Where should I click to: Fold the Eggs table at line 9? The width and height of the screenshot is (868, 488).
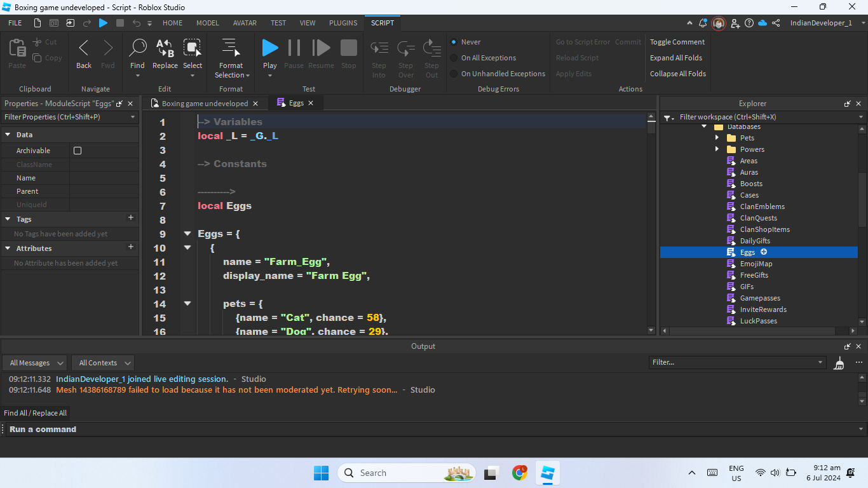[187, 234]
